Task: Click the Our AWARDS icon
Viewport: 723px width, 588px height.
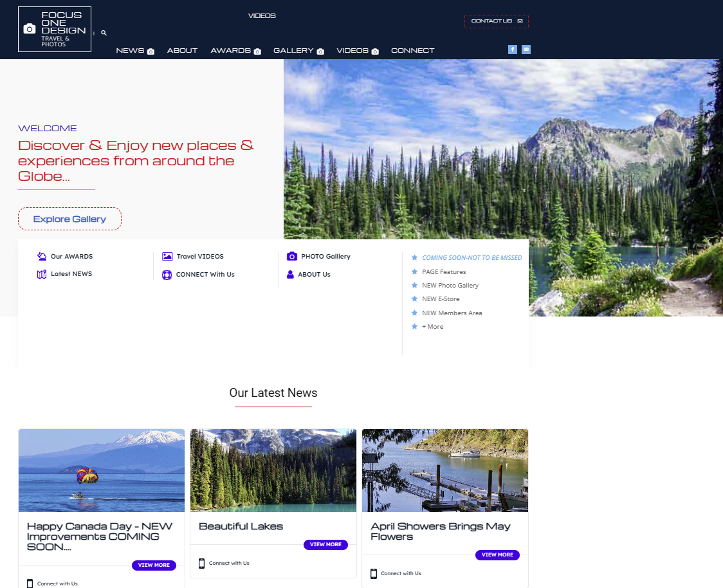Action: point(42,257)
